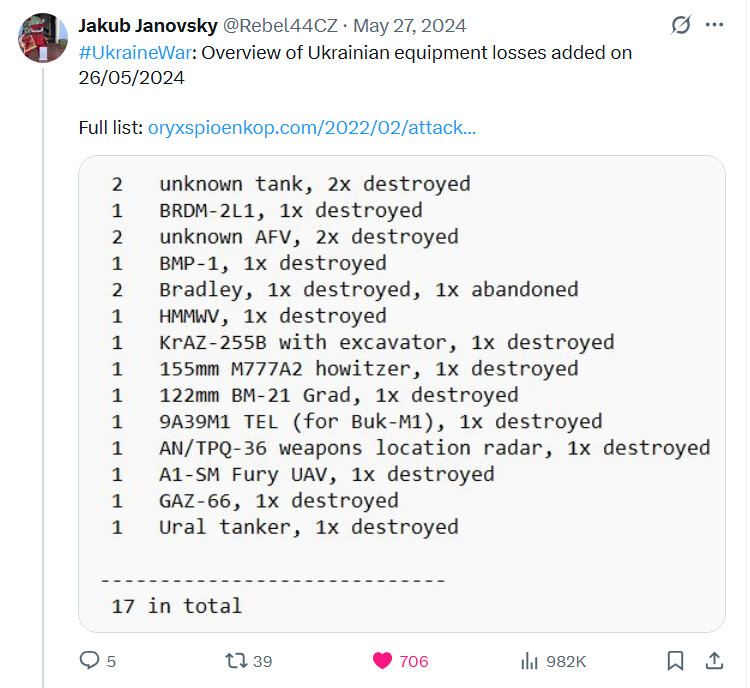The height and width of the screenshot is (688, 750).
Task: Click the 982K views count
Action: click(x=566, y=661)
